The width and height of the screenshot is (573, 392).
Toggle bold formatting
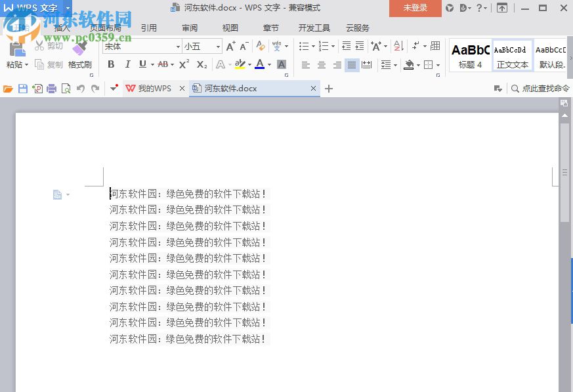point(111,65)
